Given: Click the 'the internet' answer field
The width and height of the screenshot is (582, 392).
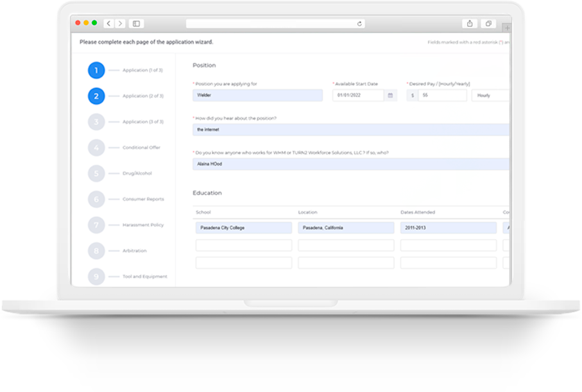Looking at the screenshot, I should pyautogui.click(x=351, y=130).
